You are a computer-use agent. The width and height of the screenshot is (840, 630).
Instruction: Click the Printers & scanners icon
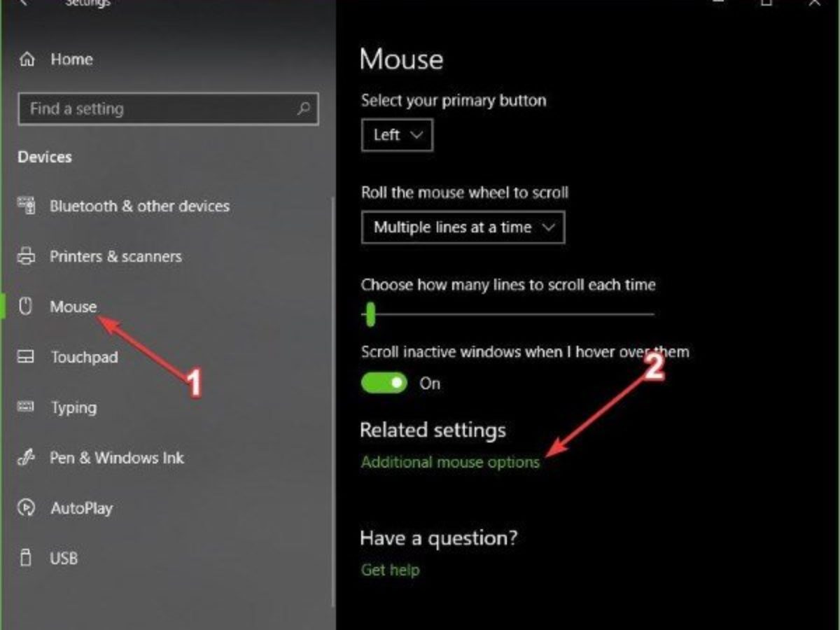pyautogui.click(x=26, y=256)
